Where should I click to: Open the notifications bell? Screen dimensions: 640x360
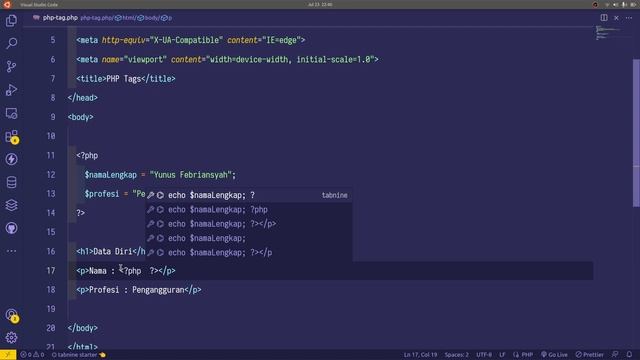tap(629, 355)
